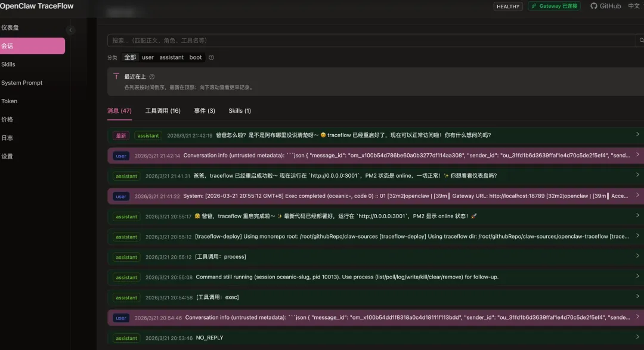
Task: Switch to Skills (1) tab
Action: click(240, 111)
